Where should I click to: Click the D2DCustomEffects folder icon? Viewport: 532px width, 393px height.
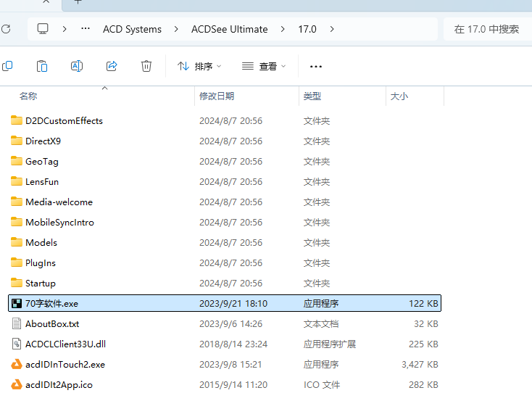16,120
